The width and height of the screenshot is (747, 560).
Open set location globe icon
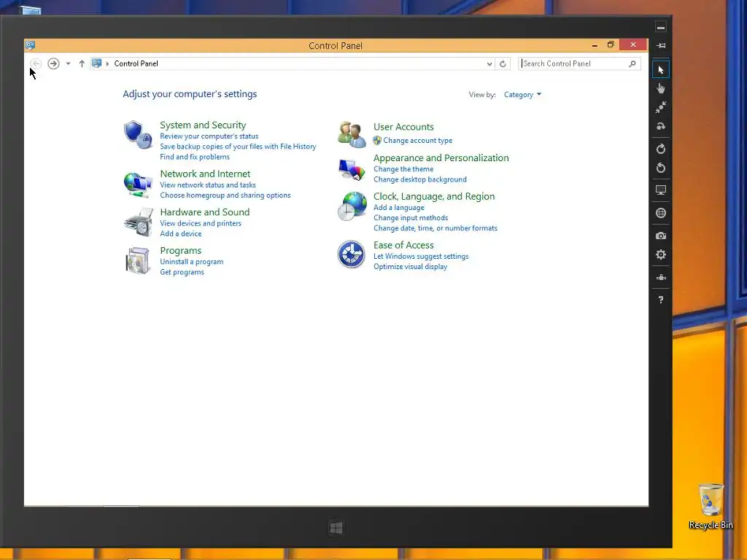(x=661, y=213)
